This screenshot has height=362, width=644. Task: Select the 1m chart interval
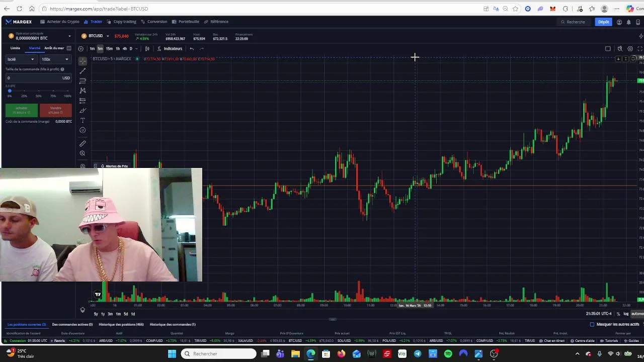coord(92,49)
